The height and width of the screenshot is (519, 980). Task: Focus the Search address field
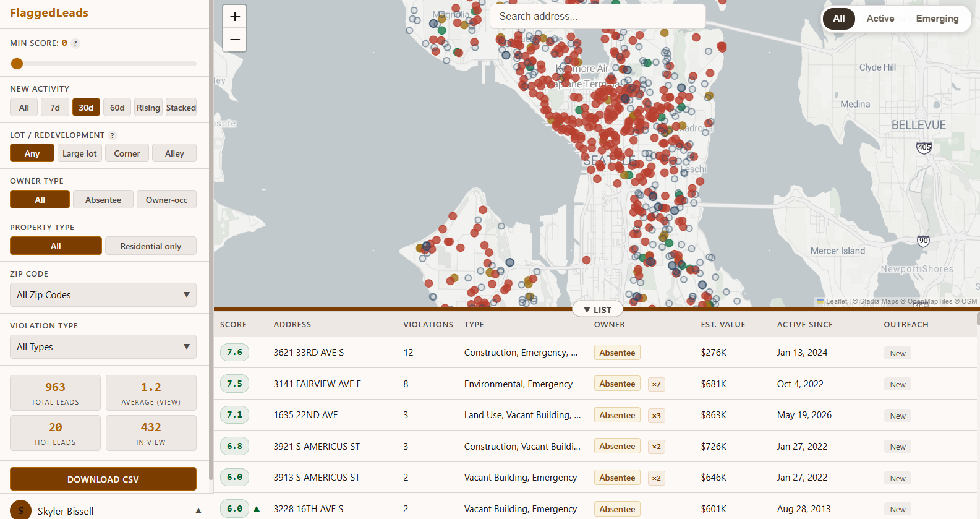pyautogui.click(x=597, y=17)
